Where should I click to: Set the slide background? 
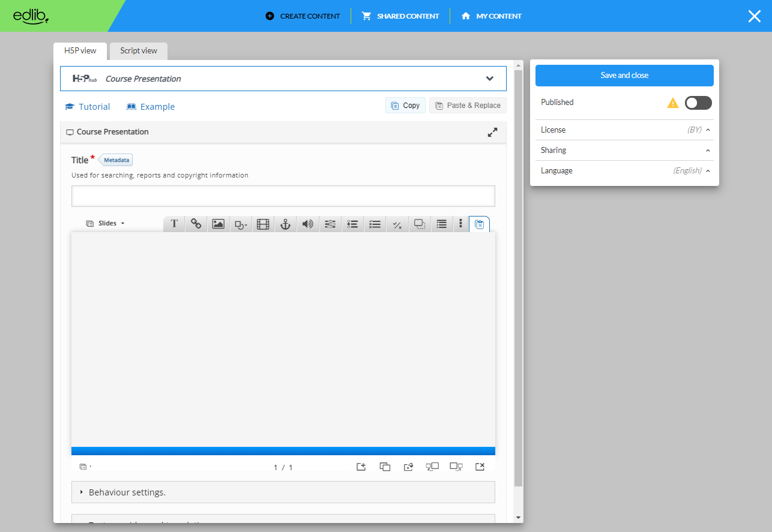click(409, 467)
